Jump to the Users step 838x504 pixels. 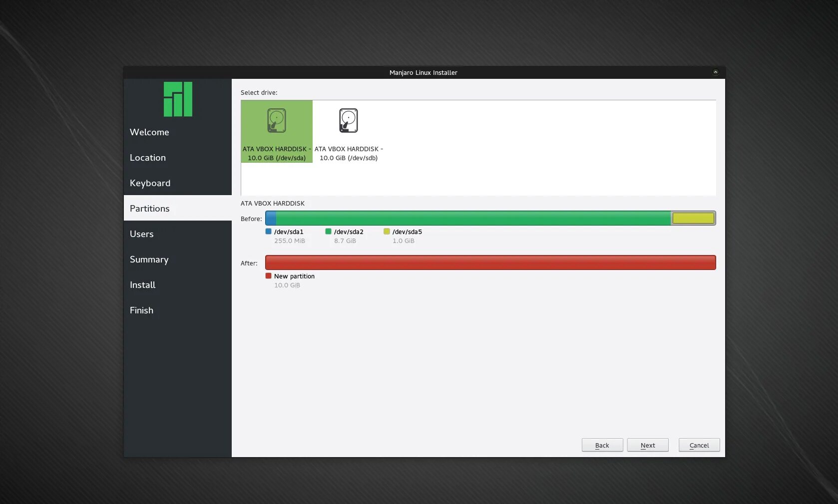(x=178, y=234)
